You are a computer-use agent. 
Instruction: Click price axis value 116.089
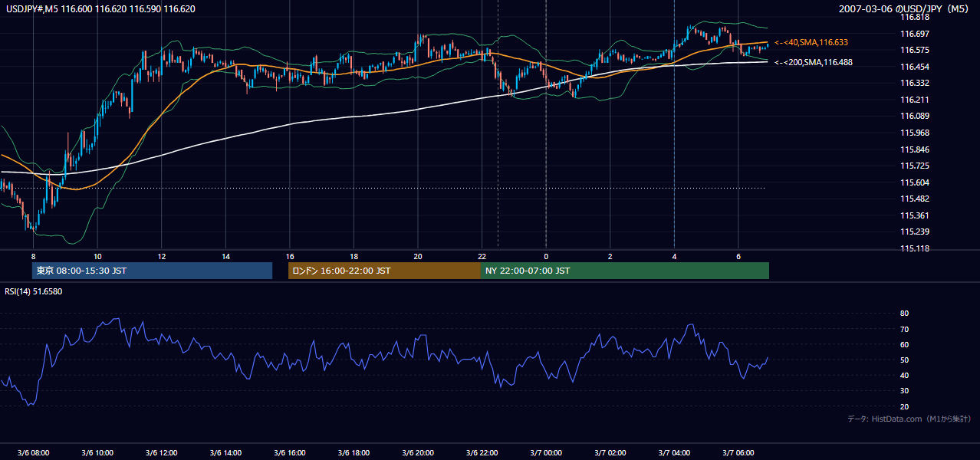coord(914,116)
